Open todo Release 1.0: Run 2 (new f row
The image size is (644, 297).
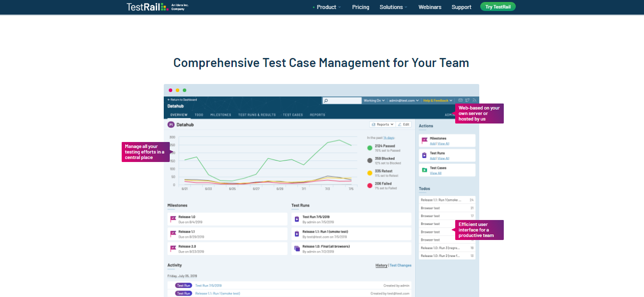click(x=447, y=256)
